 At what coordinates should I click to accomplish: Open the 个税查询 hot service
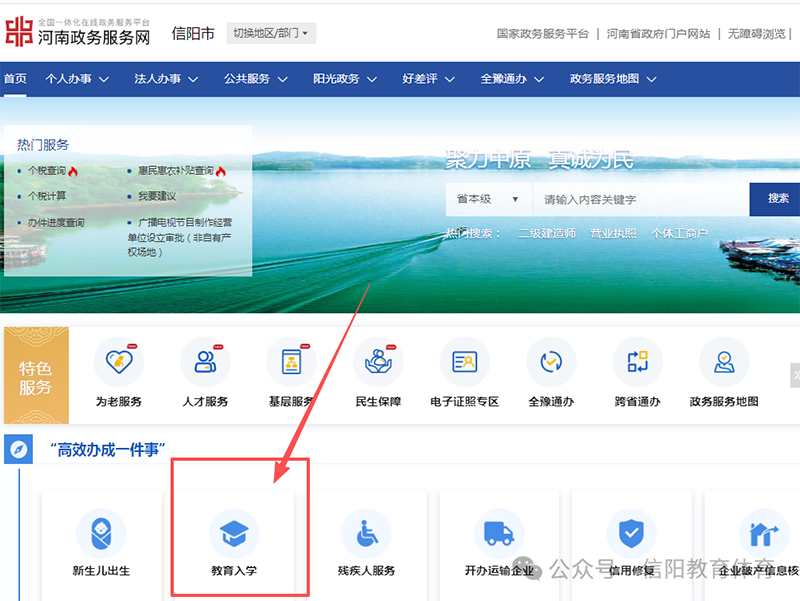47,170
